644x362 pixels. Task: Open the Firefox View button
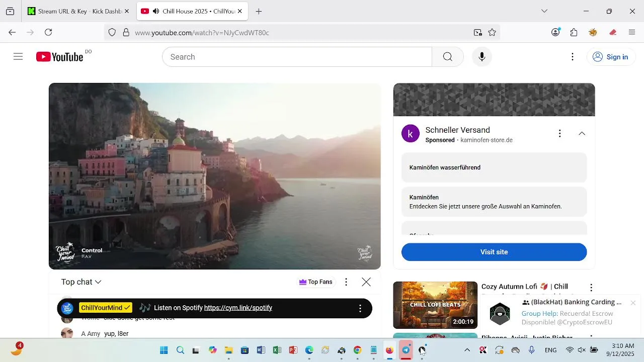tap(10, 11)
